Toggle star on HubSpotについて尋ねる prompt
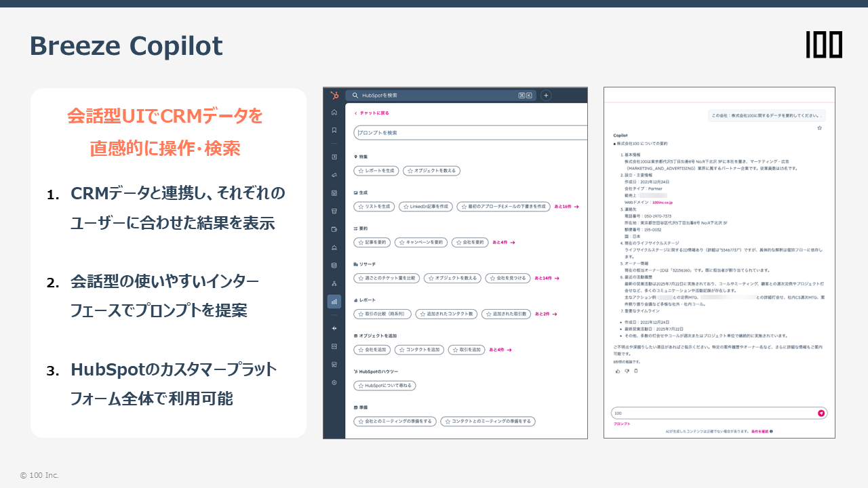868x488 pixels. (361, 386)
